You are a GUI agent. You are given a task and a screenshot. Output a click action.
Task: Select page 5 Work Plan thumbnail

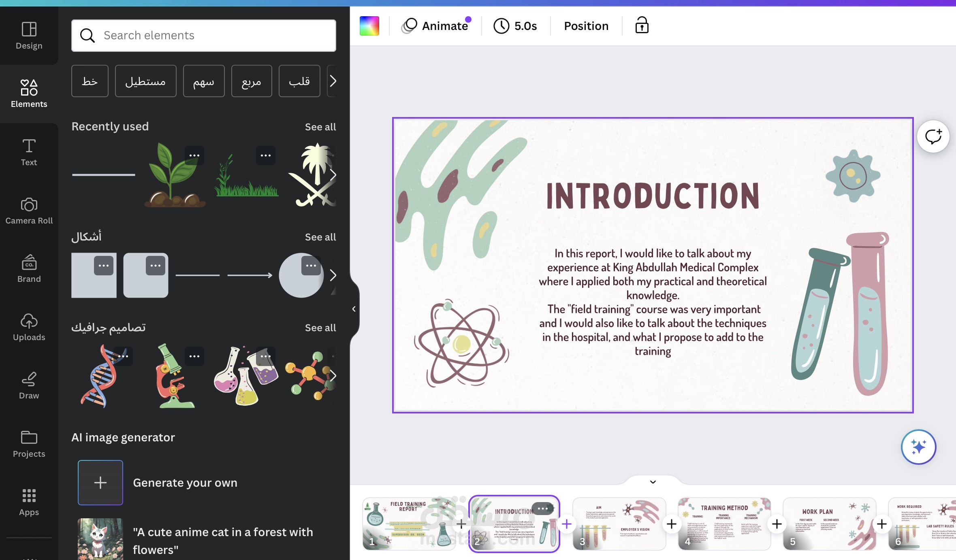tap(830, 524)
